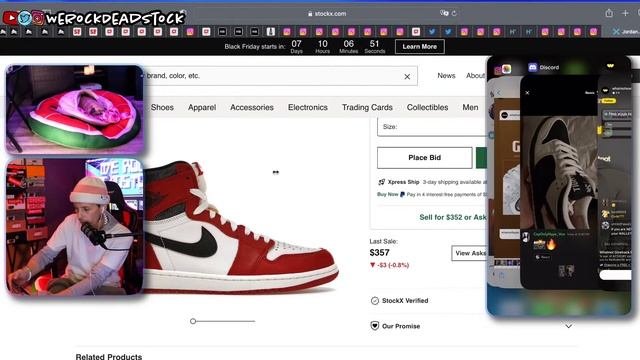Open the Size dropdown
The width and height of the screenshot is (640, 360).
click(x=432, y=127)
